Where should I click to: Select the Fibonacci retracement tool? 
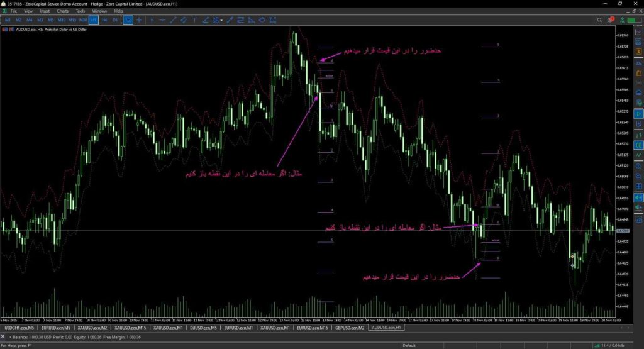pos(241,19)
